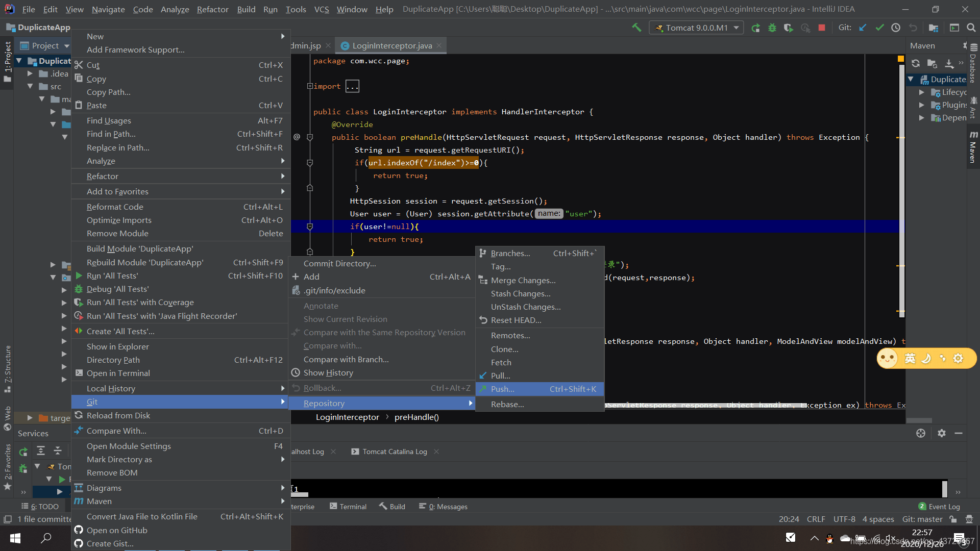Image resolution: width=980 pixels, height=551 pixels.
Task: Choose Reset HEAD... option
Action: point(540,320)
